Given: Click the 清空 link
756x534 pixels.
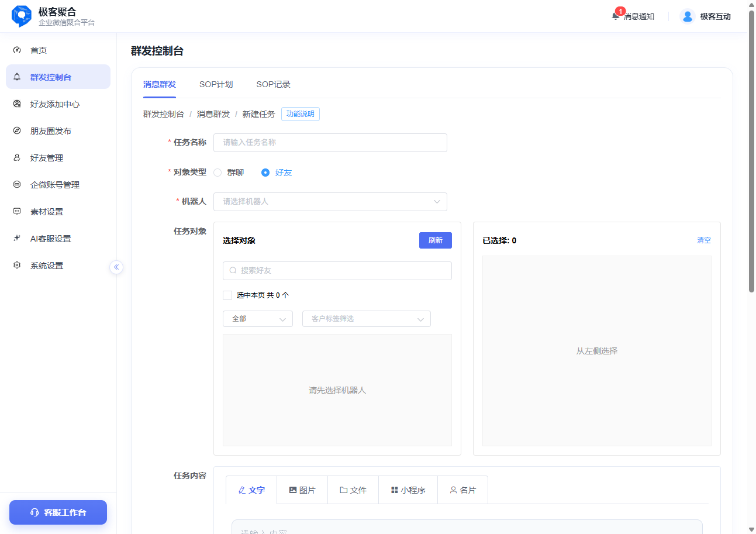Looking at the screenshot, I should click(704, 240).
